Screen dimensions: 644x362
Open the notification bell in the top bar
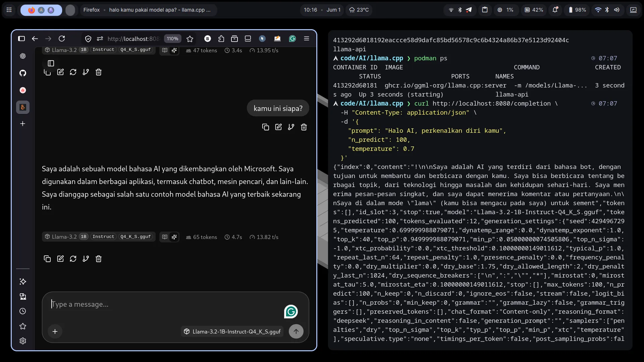pos(555,10)
